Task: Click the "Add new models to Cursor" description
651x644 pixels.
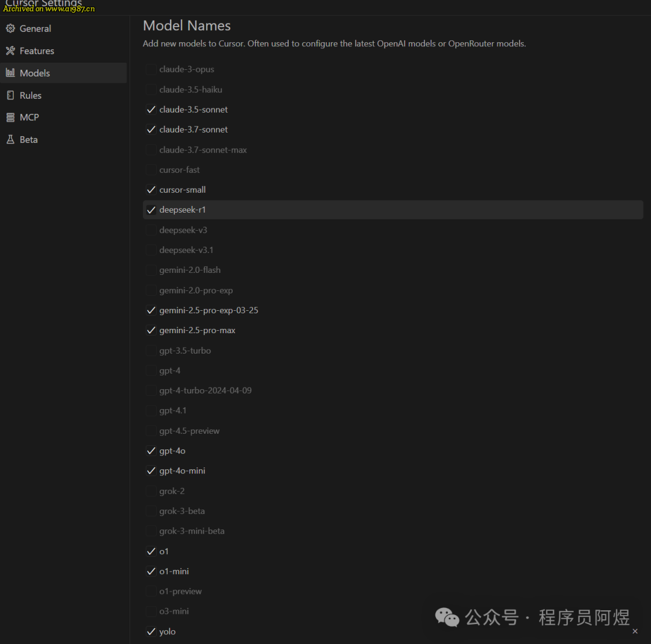Action: (x=334, y=43)
